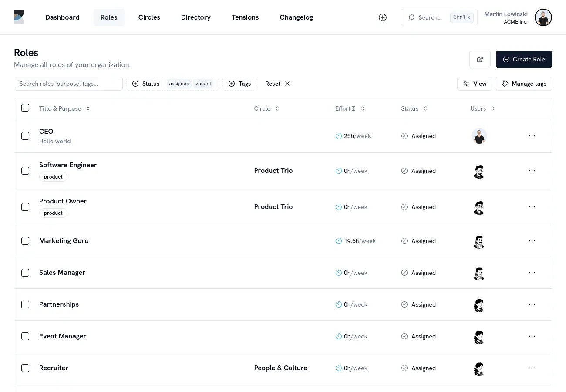Click the 'Hello world' purpose text
566x392 pixels.
click(x=55, y=141)
